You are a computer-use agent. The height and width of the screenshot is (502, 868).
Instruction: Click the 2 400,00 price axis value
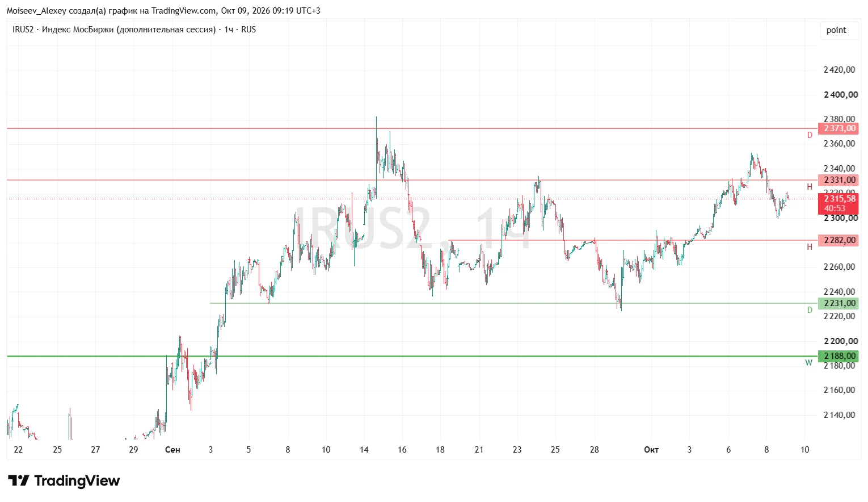point(841,95)
